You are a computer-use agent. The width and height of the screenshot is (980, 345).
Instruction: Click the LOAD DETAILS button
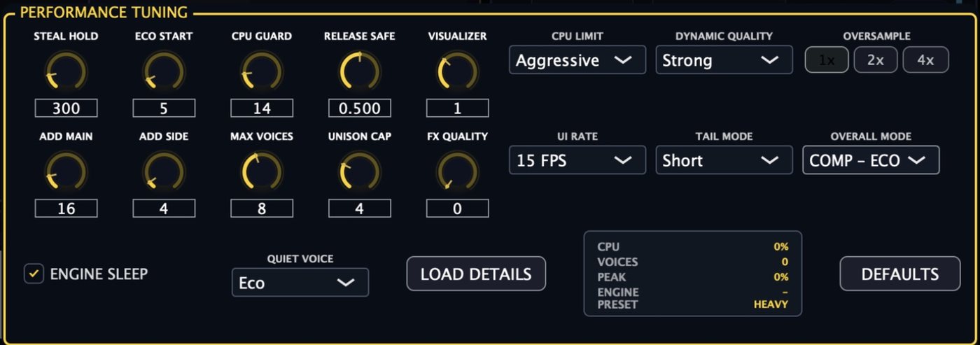(476, 274)
